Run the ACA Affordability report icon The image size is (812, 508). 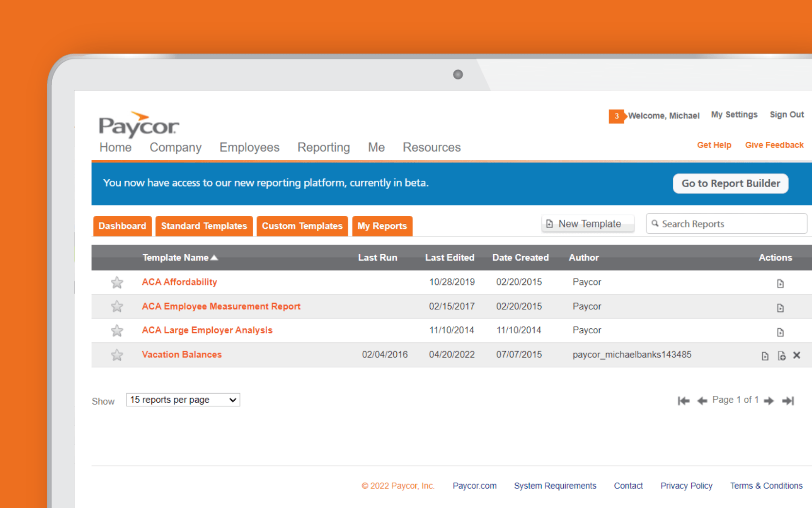[x=780, y=283]
